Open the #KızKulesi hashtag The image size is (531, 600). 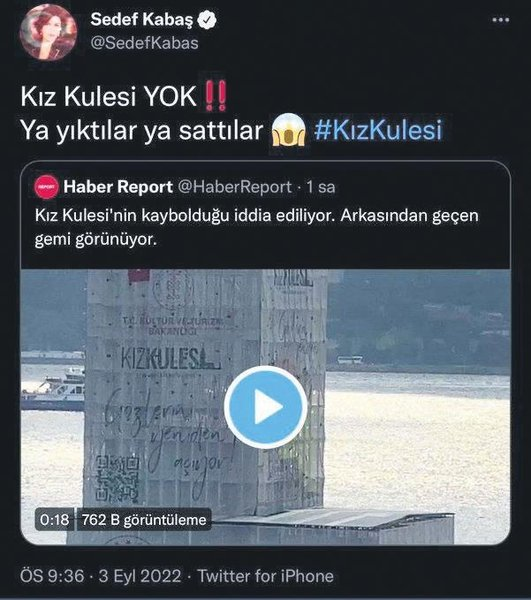click(x=378, y=130)
